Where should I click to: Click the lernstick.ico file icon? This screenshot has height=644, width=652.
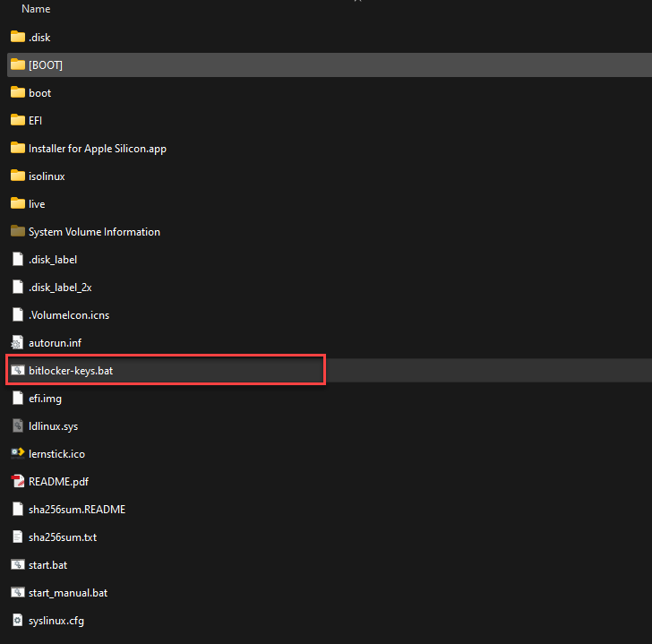[17, 454]
